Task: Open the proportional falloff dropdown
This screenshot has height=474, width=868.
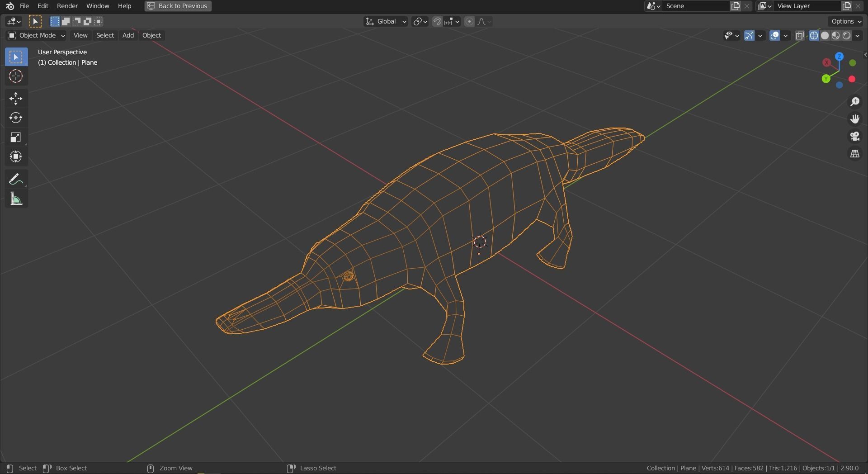Action: [x=484, y=21]
